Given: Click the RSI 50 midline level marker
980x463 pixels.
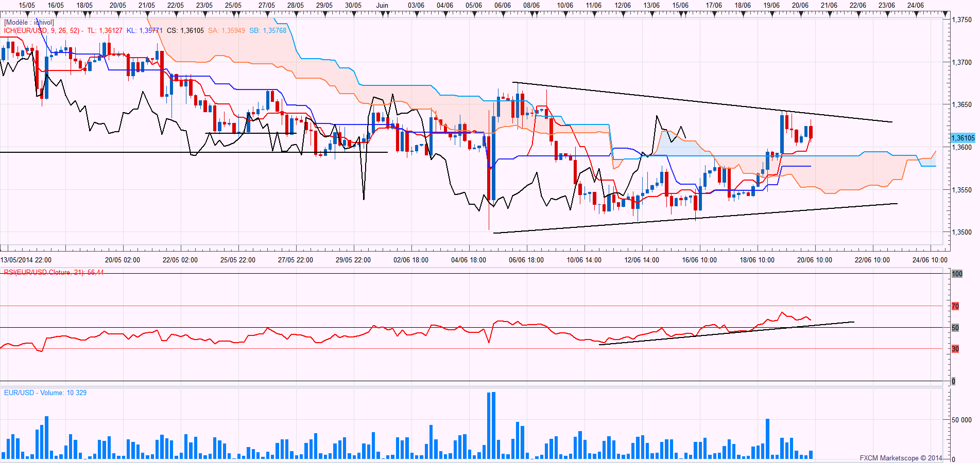Looking at the screenshot, I should tap(955, 328).
